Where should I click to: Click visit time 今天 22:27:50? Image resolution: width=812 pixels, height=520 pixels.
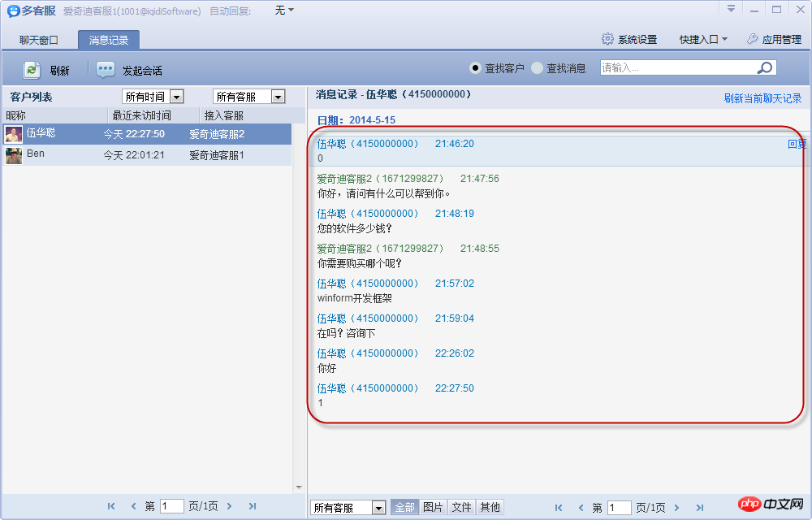134,134
